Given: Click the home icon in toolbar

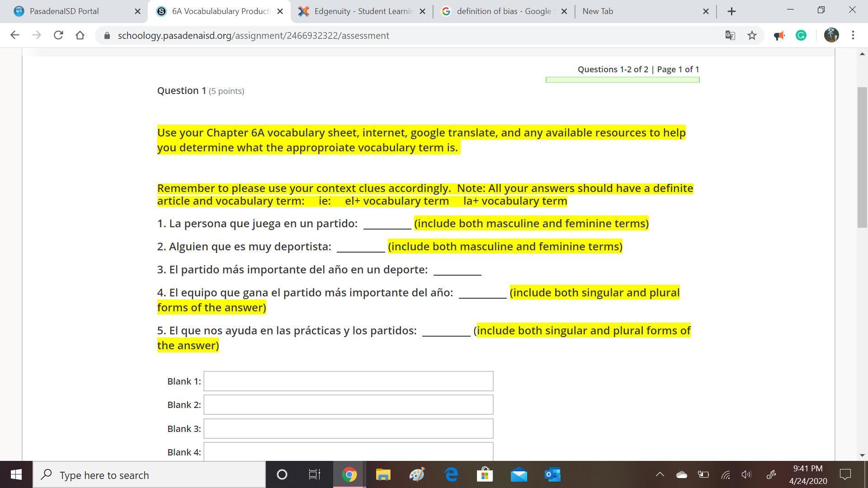Looking at the screenshot, I should (80, 35).
